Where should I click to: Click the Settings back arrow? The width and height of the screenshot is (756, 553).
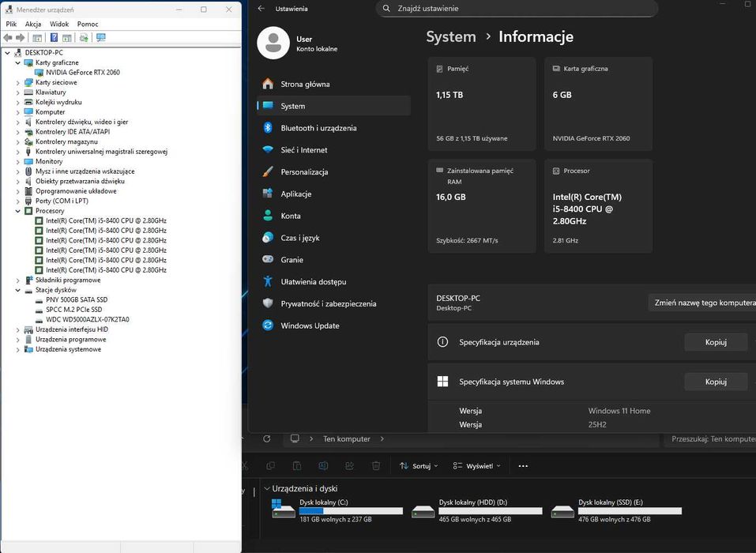261,9
